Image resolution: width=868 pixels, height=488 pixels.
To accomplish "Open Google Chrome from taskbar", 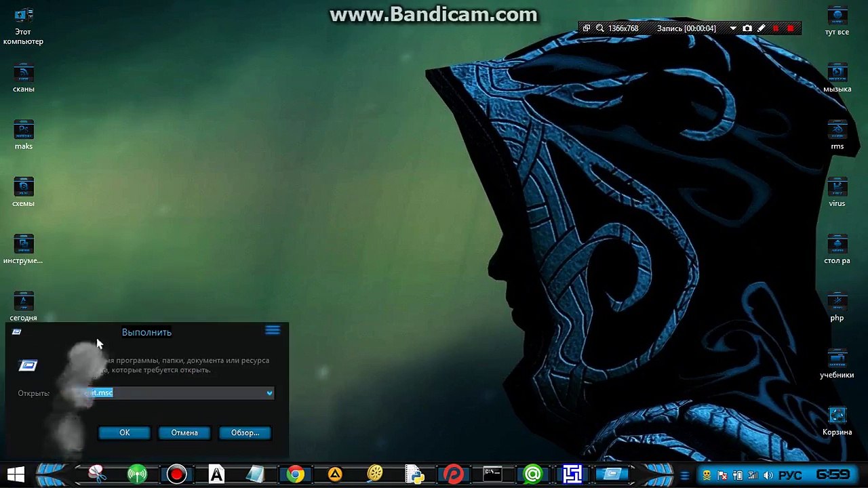I will 295,474.
